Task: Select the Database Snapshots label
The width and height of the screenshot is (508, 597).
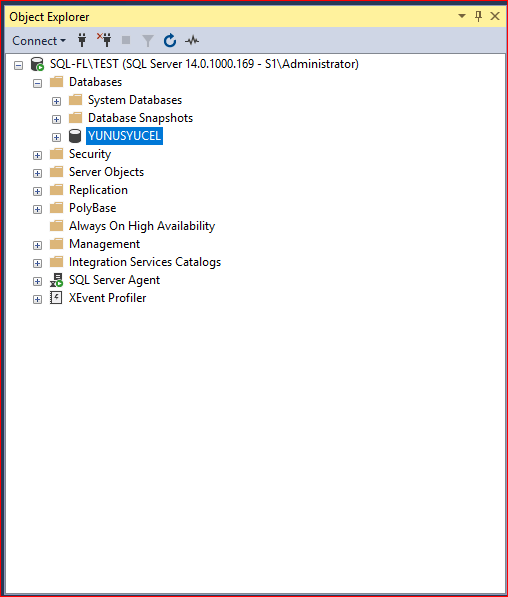Action: point(140,118)
